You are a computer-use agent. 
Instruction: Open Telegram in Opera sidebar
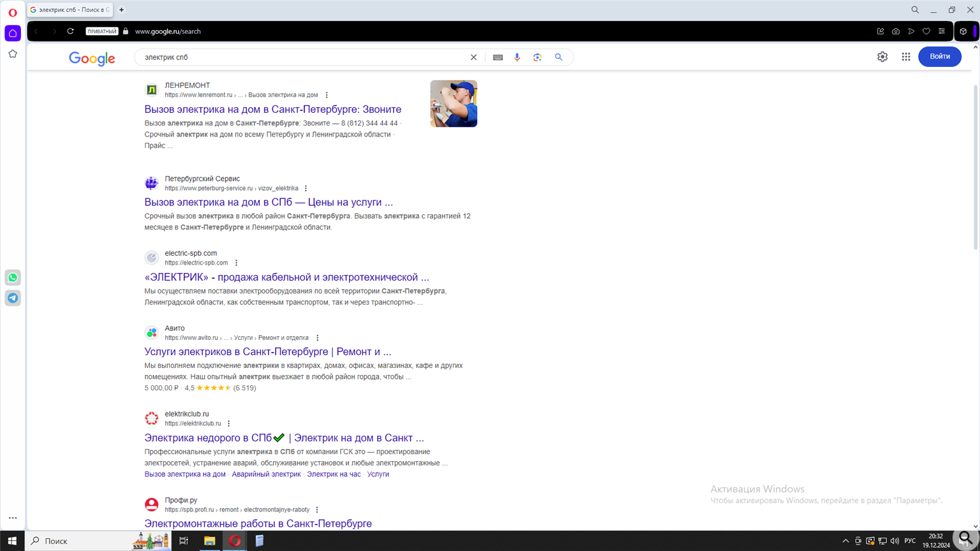click(x=13, y=298)
